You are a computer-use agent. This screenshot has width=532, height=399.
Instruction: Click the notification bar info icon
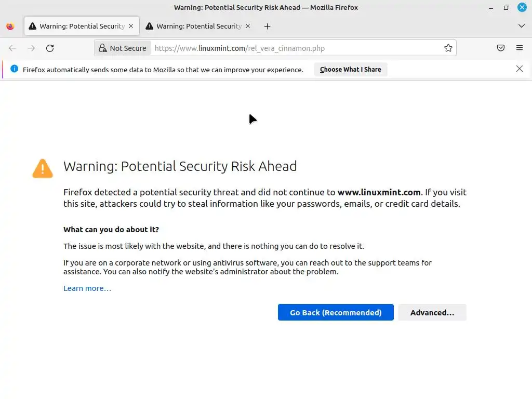(x=14, y=69)
